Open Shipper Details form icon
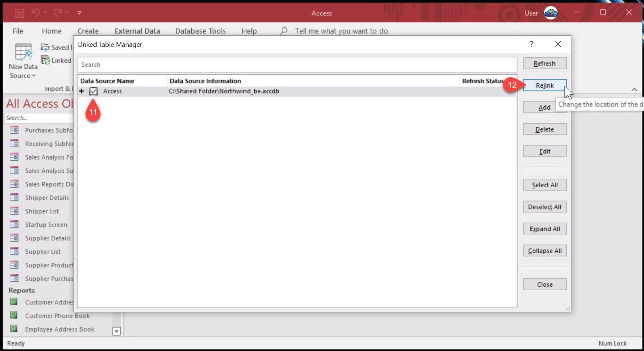Image resolution: width=644 pixels, height=351 pixels. point(14,197)
